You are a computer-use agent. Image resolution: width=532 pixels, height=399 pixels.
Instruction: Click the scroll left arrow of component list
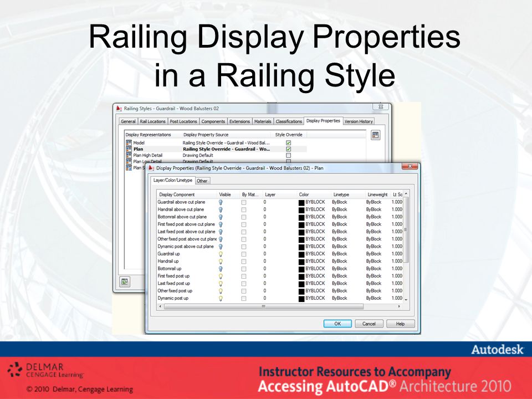point(161,306)
